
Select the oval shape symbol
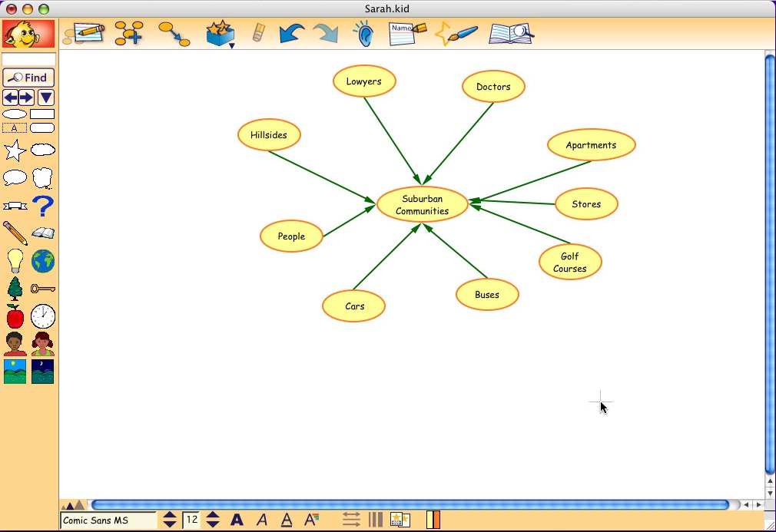tap(15, 114)
